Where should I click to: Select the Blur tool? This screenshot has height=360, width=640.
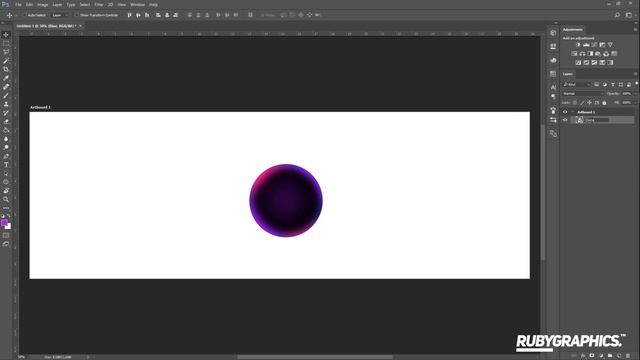6,139
